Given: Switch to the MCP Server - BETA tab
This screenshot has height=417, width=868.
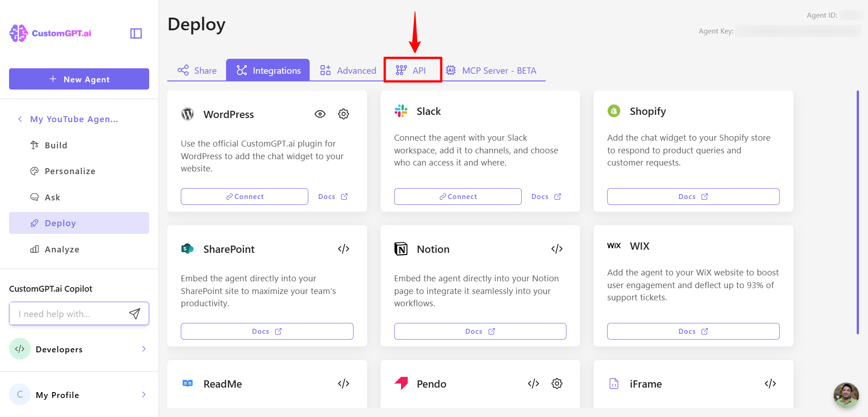Looking at the screenshot, I should tap(491, 70).
